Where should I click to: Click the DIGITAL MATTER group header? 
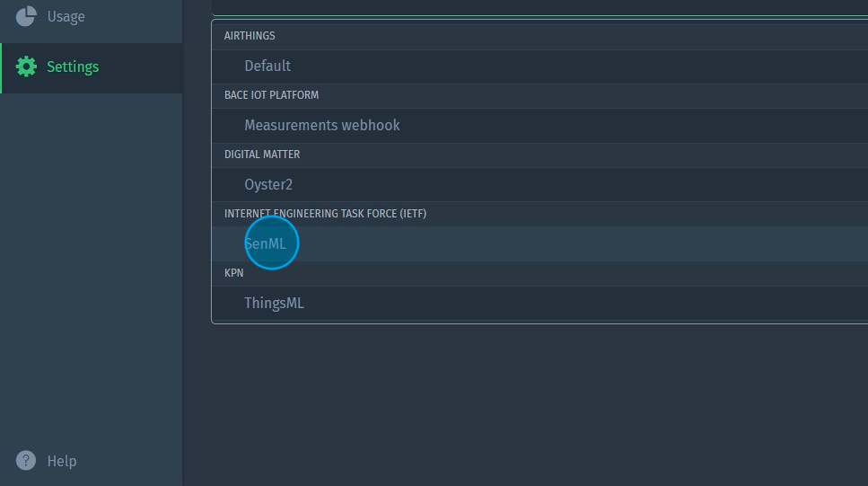tap(262, 155)
